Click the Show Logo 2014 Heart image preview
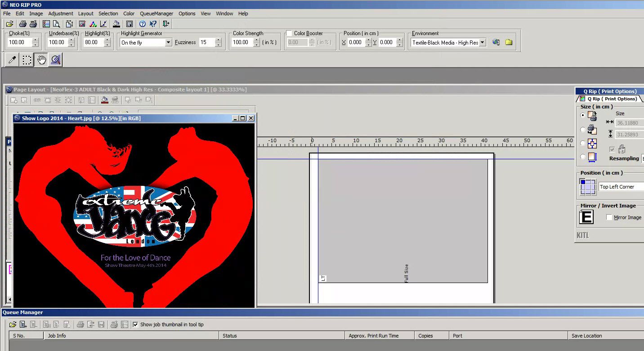 tap(134, 215)
